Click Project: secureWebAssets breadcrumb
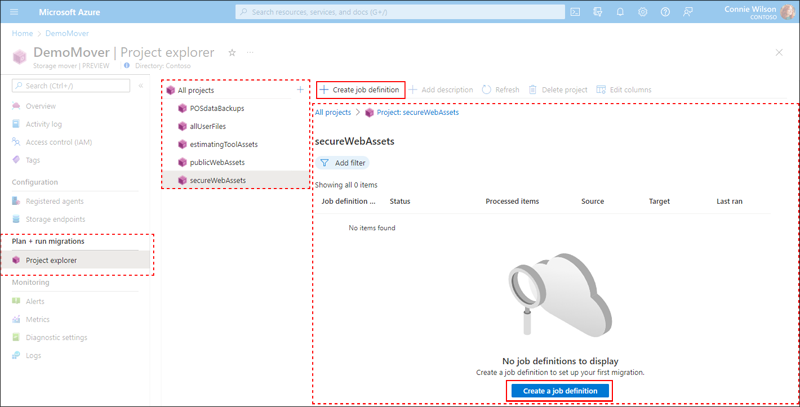800x407 pixels. click(417, 112)
